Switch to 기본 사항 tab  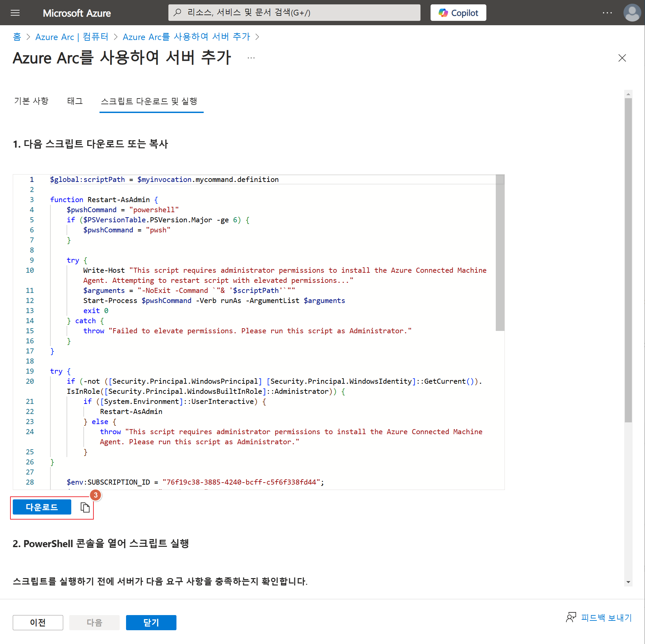pyautogui.click(x=31, y=101)
